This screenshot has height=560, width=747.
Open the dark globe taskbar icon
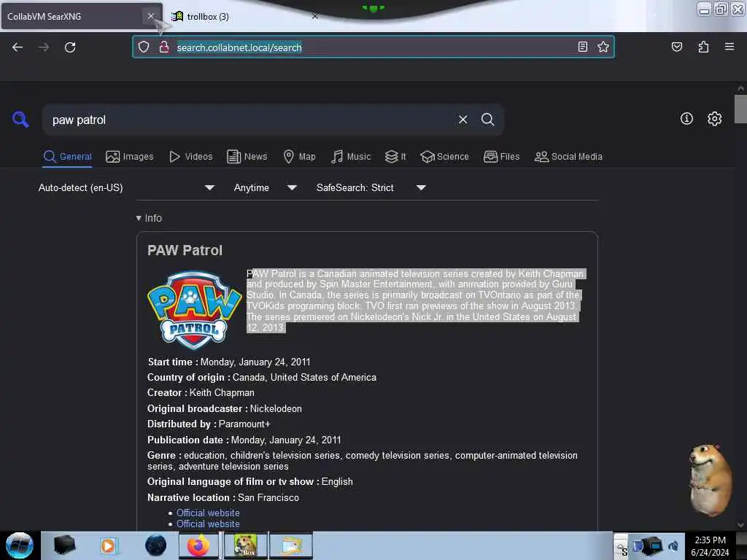pyautogui.click(x=155, y=545)
